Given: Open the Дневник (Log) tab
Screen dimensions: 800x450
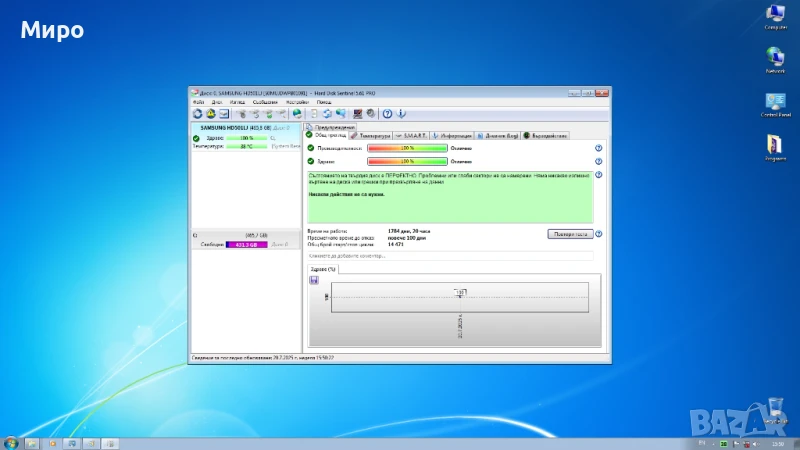Looking at the screenshot, I should pyautogui.click(x=496, y=135).
